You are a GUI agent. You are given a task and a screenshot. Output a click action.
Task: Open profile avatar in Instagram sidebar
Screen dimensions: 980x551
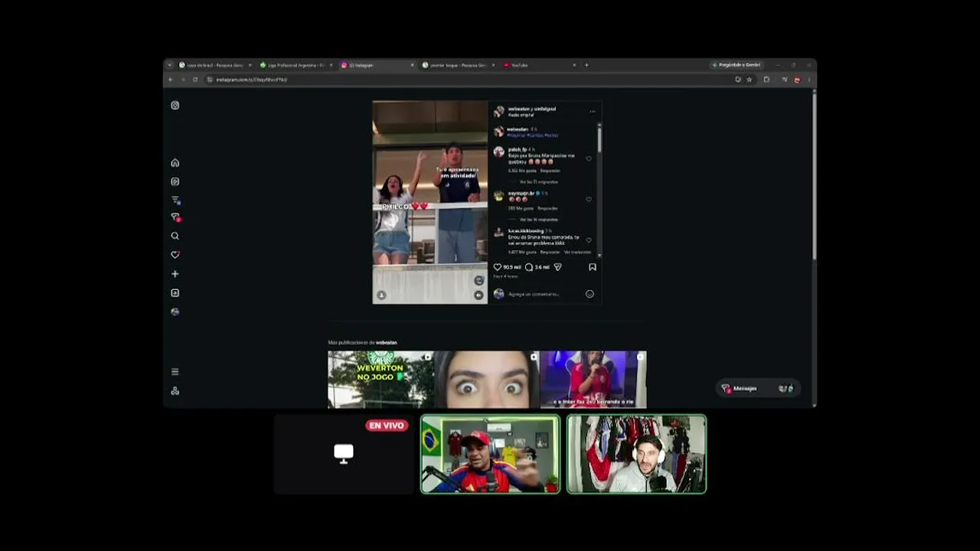coord(175,311)
